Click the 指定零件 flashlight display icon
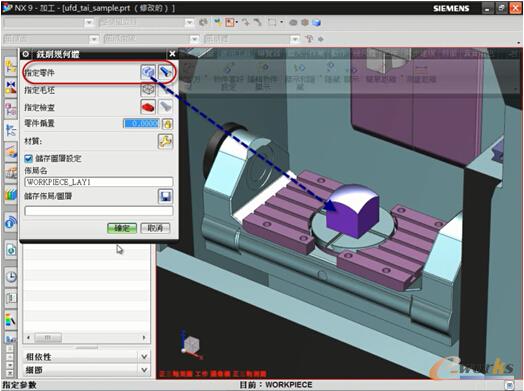 (x=165, y=72)
